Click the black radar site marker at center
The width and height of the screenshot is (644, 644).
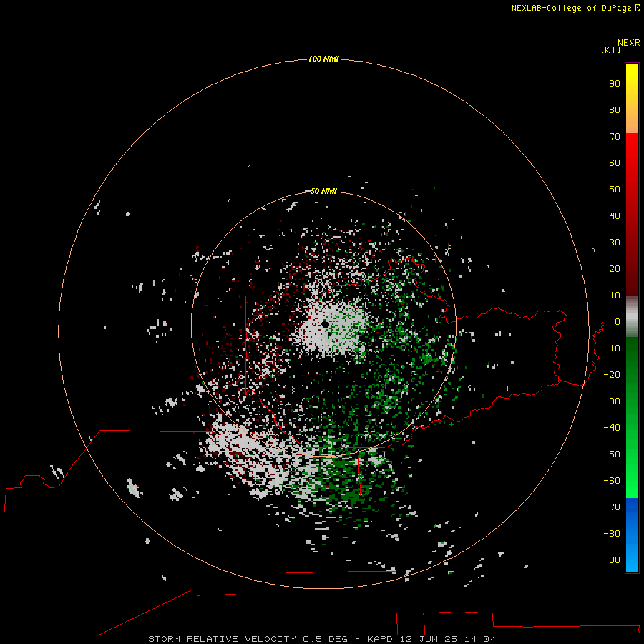click(326, 324)
